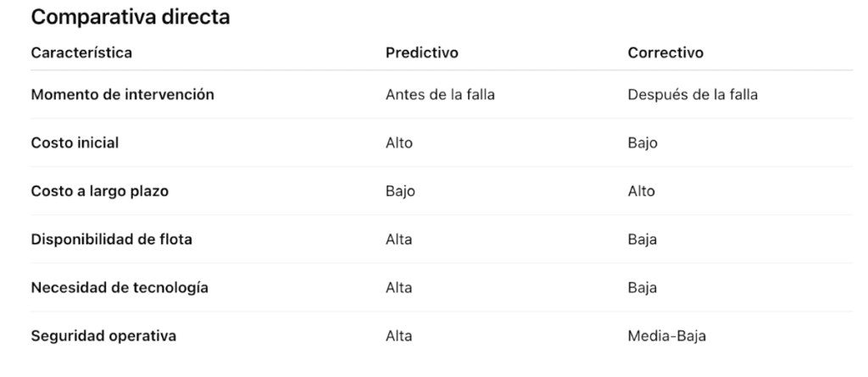Select the 'Correctivo' column header
Viewport: 868px width, 377px height.
665,53
